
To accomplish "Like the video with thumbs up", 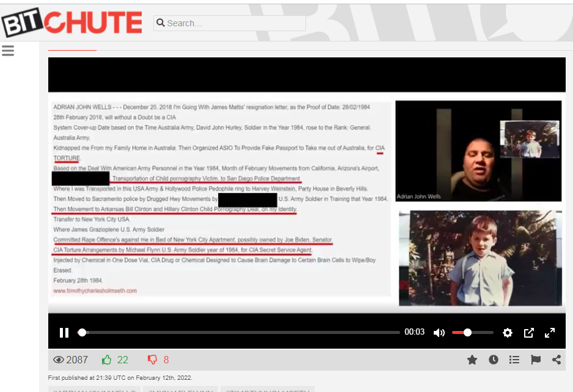I will coord(107,360).
